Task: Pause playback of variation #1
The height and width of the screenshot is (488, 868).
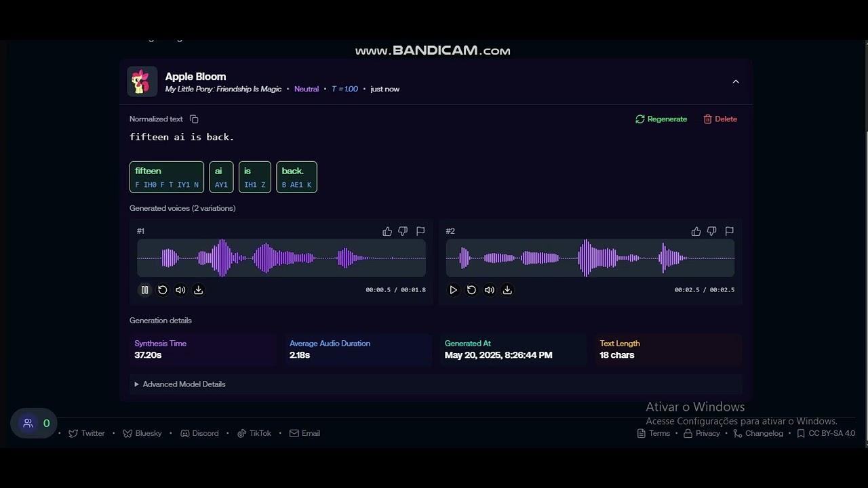Action: 144,290
